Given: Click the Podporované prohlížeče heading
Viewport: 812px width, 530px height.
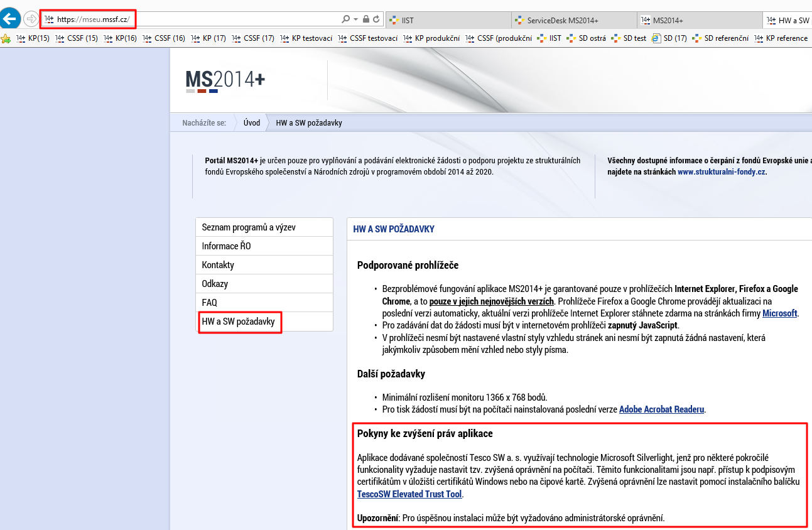Looking at the screenshot, I should pyautogui.click(x=408, y=265).
